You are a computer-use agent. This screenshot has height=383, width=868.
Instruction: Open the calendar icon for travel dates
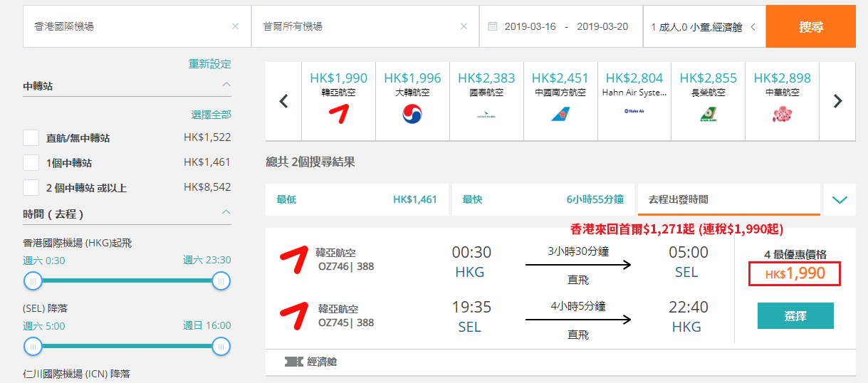[x=493, y=26]
